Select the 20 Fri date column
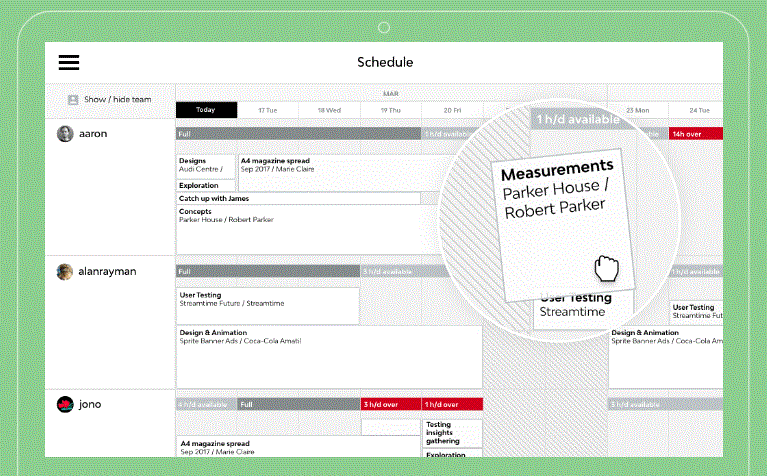The image size is (767, 476). click(452, 110)
